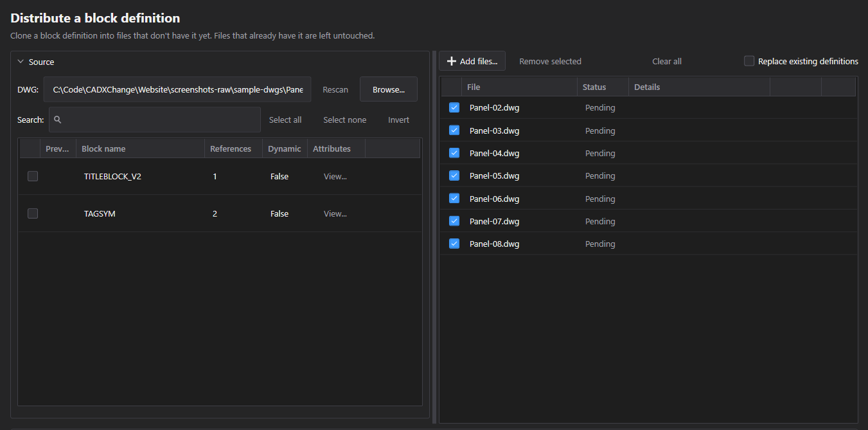Screen dimensions: 868x430
Task: Sort by Attributes column header
Action: [x=336, y=148]
